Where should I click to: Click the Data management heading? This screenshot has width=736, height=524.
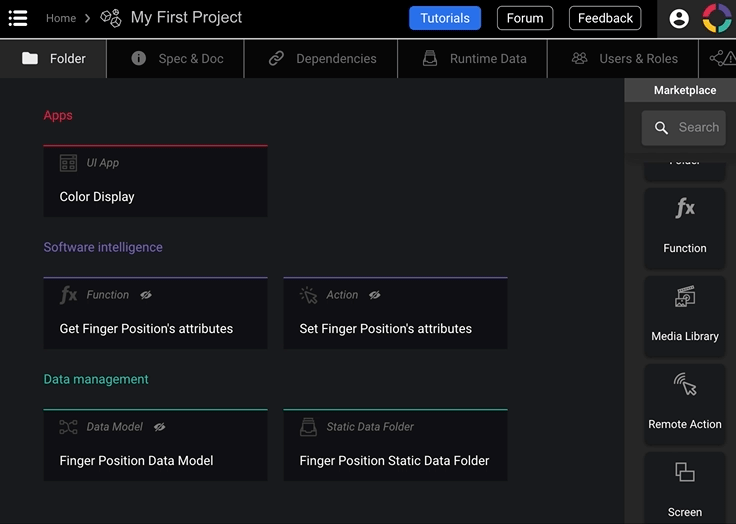click(96, 379)
